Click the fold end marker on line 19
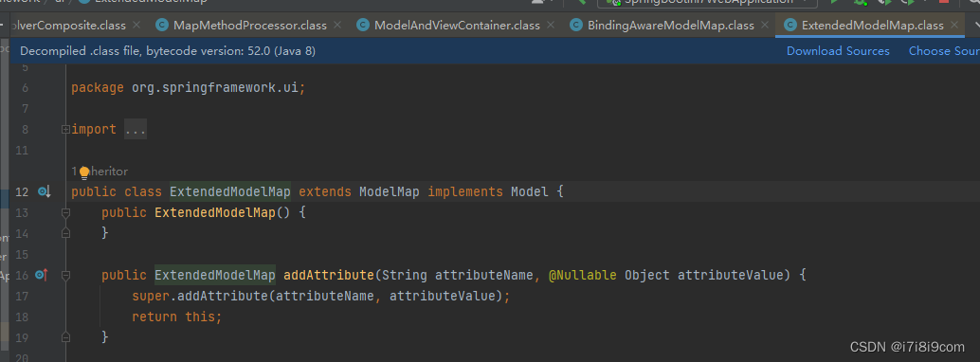 click(65, 337)
